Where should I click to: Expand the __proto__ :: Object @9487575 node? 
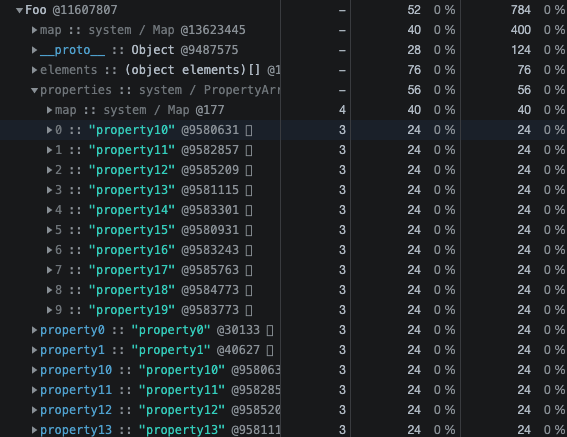[34, 50]
